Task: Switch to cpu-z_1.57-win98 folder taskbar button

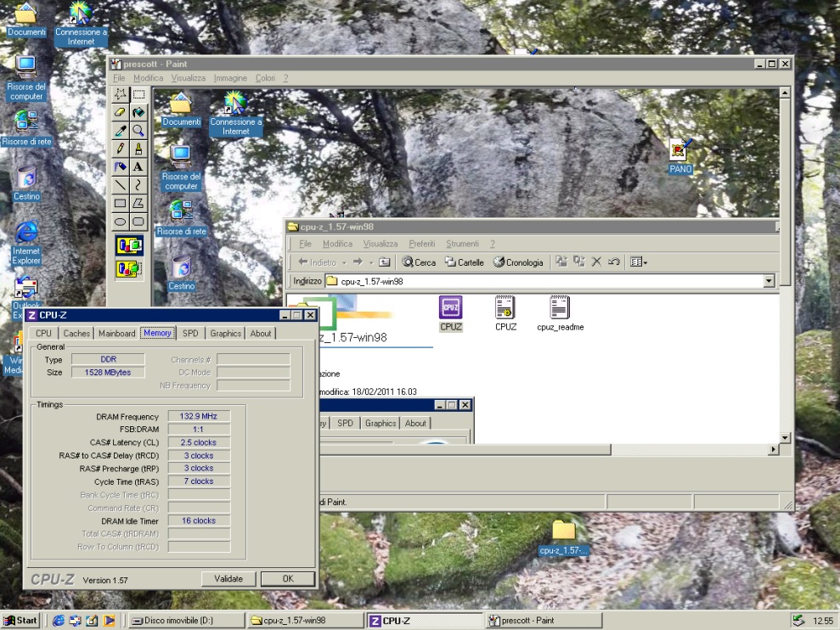Action: (306, 621)
